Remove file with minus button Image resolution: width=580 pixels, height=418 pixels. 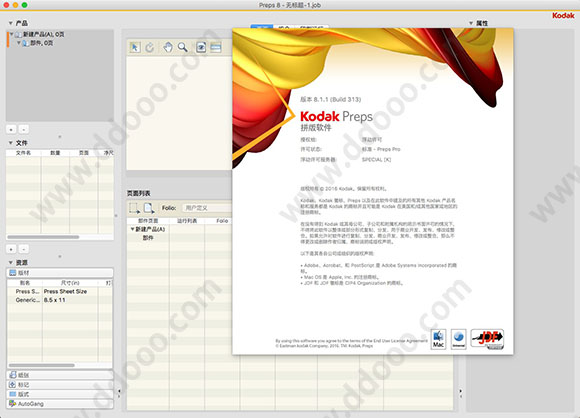pyautogui.click(x=24, y=249)
